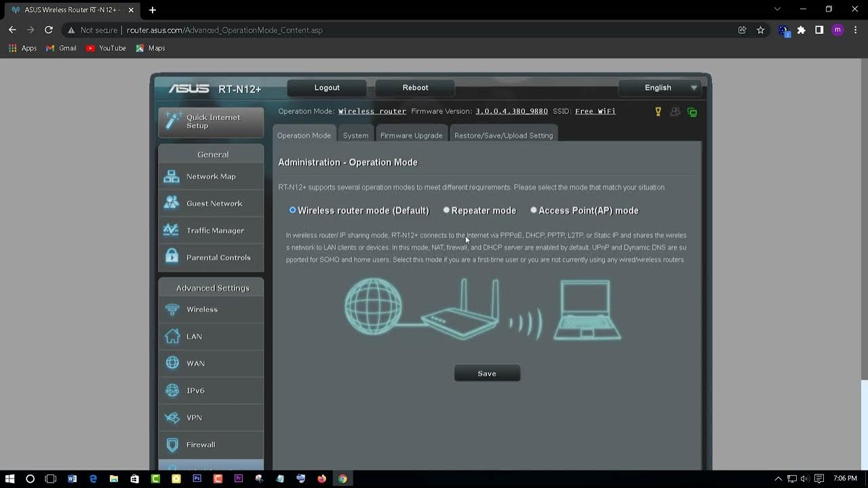Go back to previous page

[12, 30]
